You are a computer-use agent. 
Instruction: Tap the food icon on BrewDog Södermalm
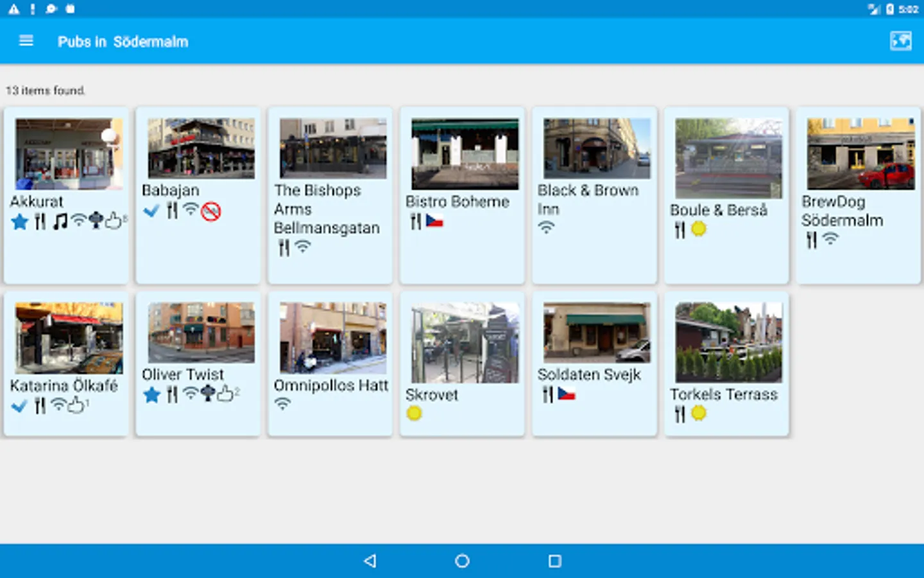tap(812, 240)
